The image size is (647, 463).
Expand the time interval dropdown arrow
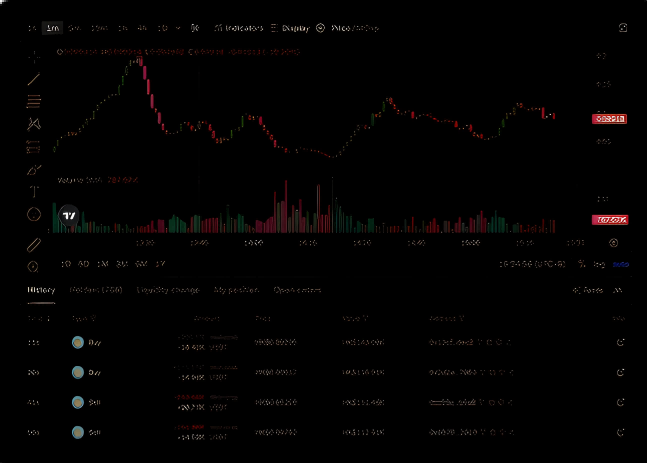click(x=178, y=28)
